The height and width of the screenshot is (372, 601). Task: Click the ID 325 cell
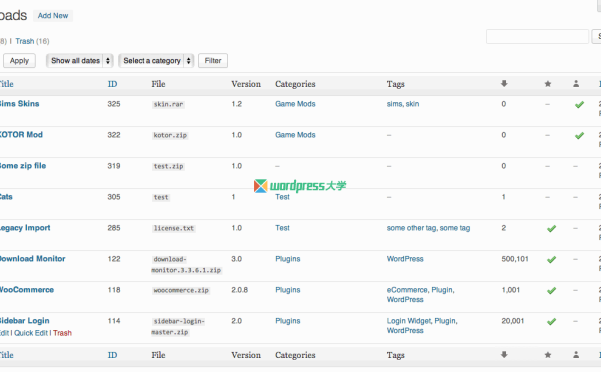coord(114,104)
